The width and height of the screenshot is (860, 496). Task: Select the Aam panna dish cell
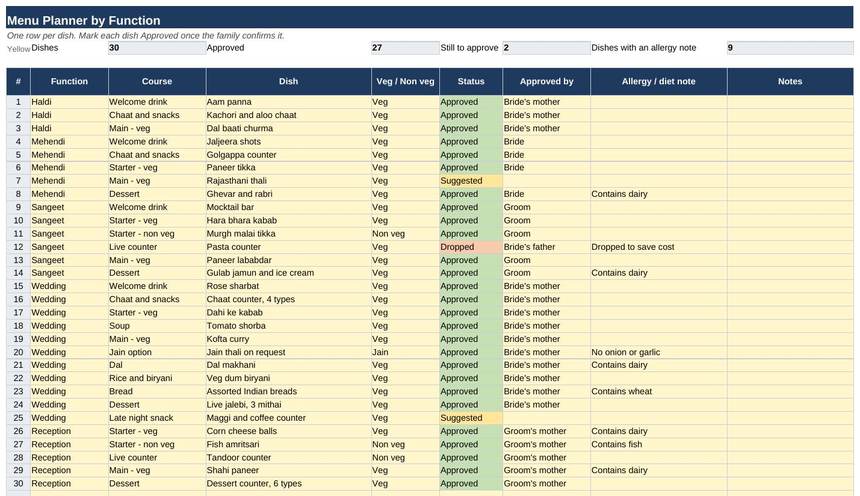pos(288,102)
